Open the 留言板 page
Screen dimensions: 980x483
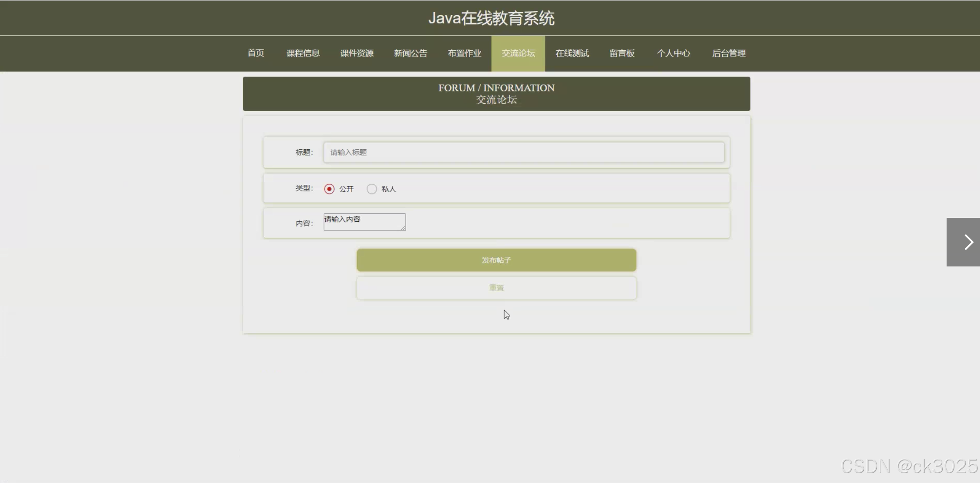coord(622,53)
